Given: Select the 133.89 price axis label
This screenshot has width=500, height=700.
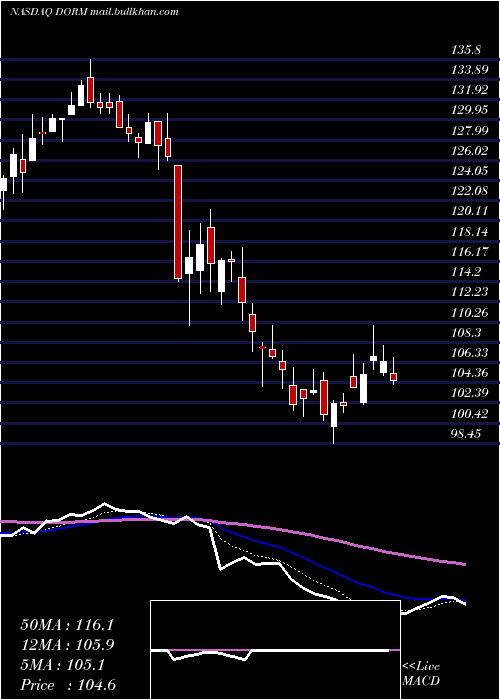Looking at the screenshot, I should [470, 69].
